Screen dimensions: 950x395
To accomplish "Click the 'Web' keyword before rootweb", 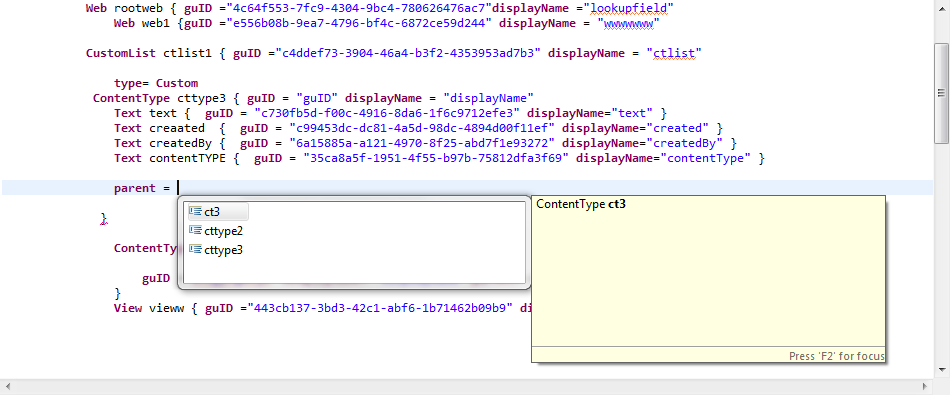I will [96, 8].
